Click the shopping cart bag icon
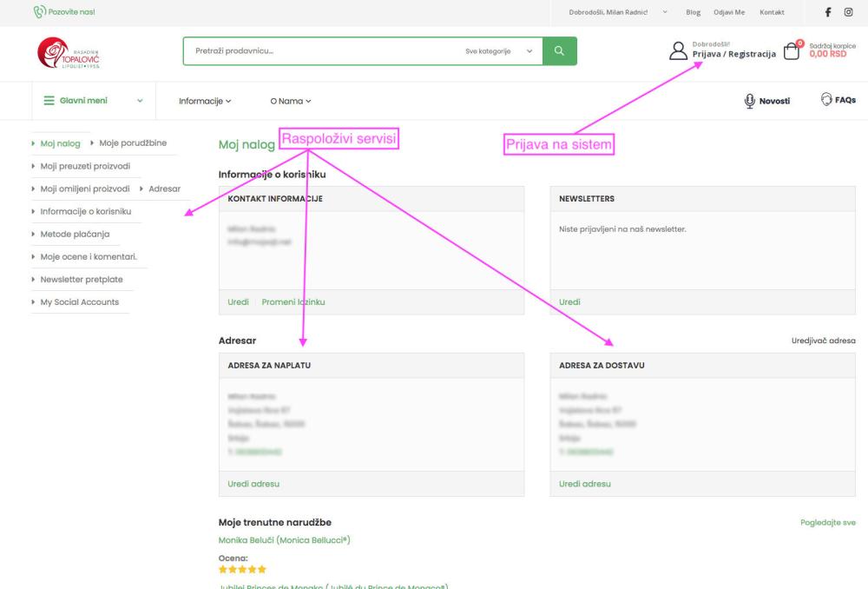The height and width of the screenshot is (589, 868). point(791,51)
